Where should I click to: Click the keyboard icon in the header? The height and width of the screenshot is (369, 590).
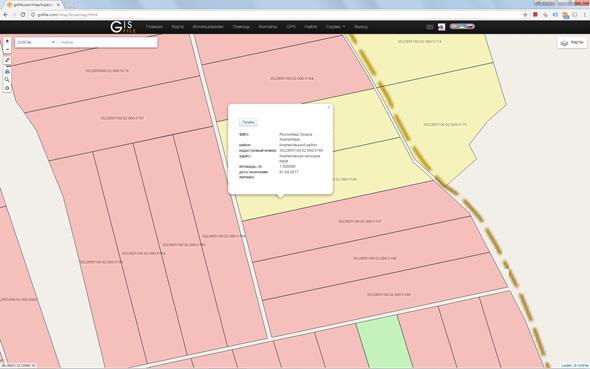point(430,27)
